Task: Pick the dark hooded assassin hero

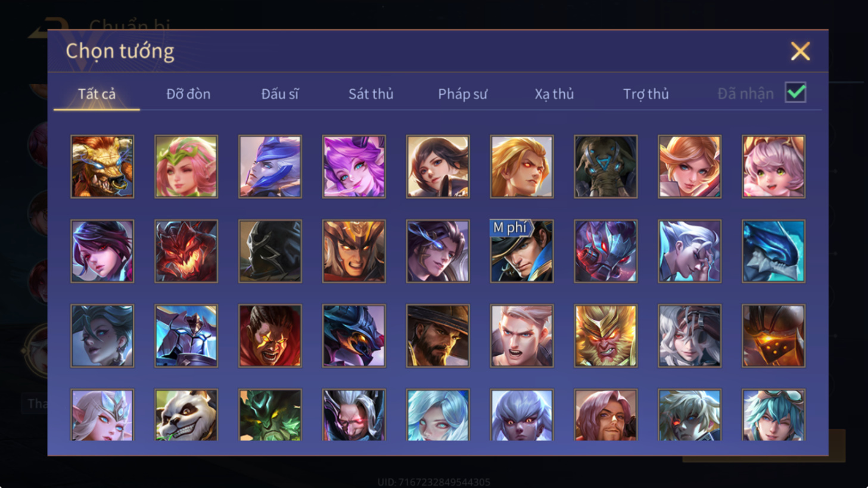Action: tap(270, 251)
